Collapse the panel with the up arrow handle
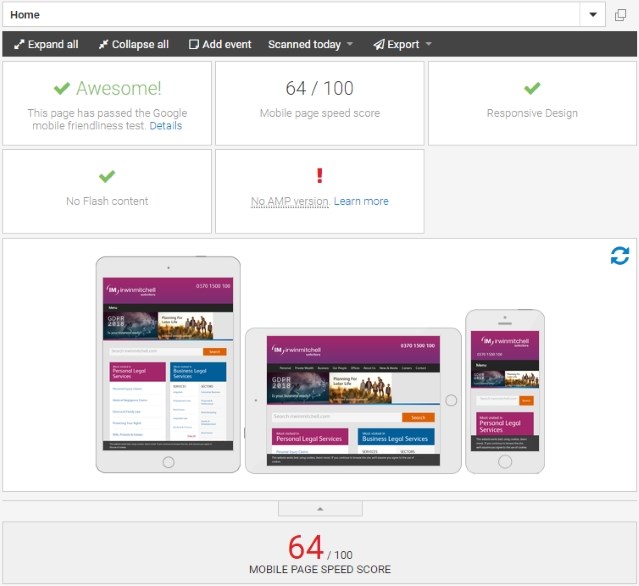This screenshot has width=639, height=586. (320, 509)
